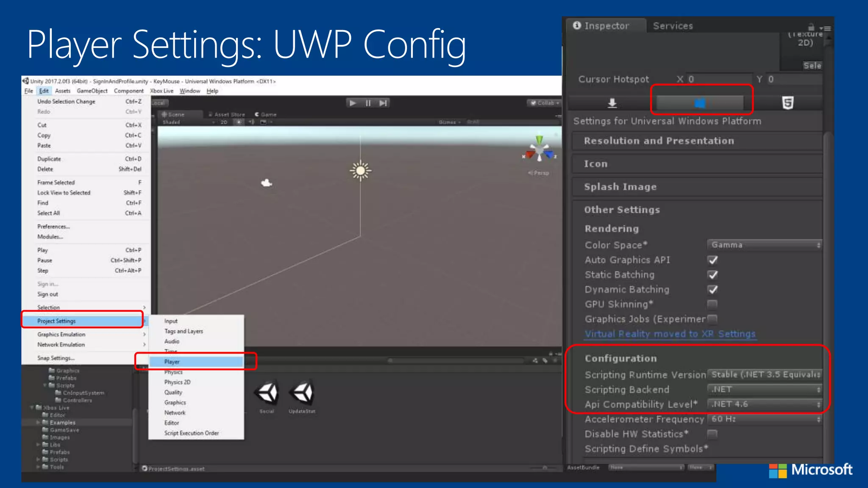Click the Play button in Unity toolbar
The height and width of the screenshot is (488, 868).
(x=353, y=103)
